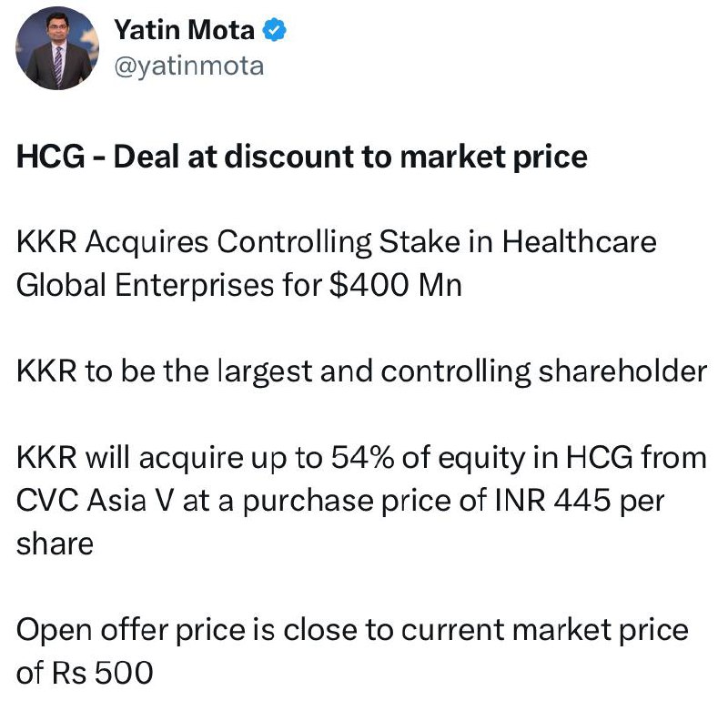This screenshot has width=728, height=701.
Task: Click the "INR 445" purchase price
Action: tap(551, 501)
